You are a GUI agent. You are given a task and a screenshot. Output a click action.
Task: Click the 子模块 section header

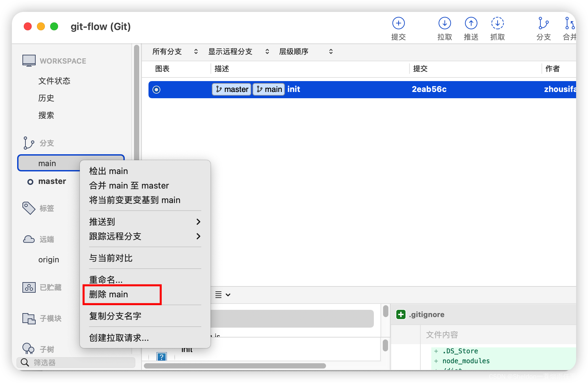tap(50, 318)
